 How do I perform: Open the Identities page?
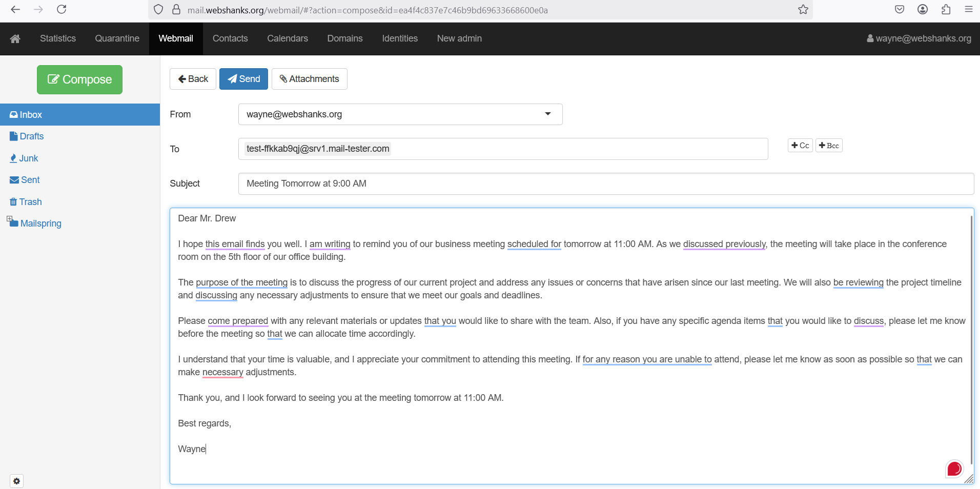pyautogui.click(x=400, y=38)
